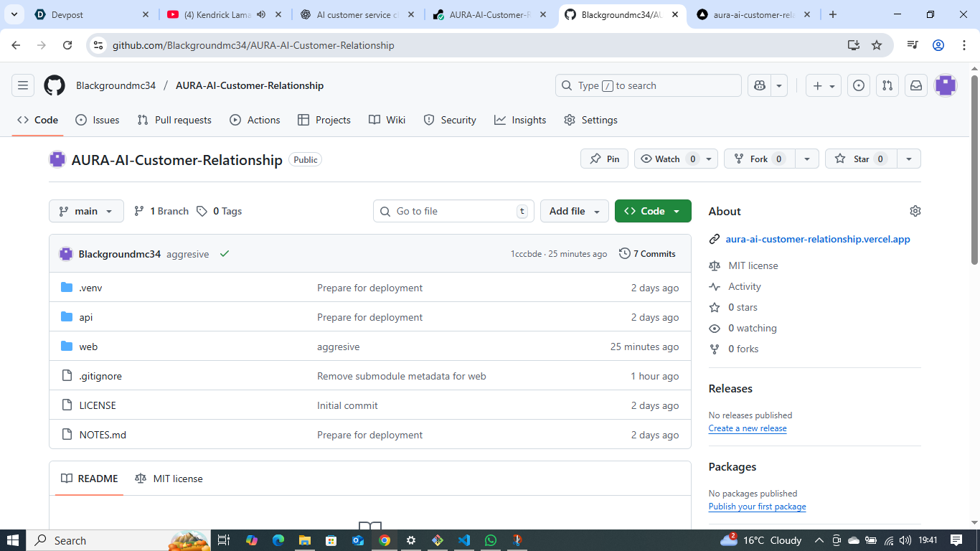Open the Chrome tab search chevron
This screenshot has height=551, width=980.
point(14,14)
